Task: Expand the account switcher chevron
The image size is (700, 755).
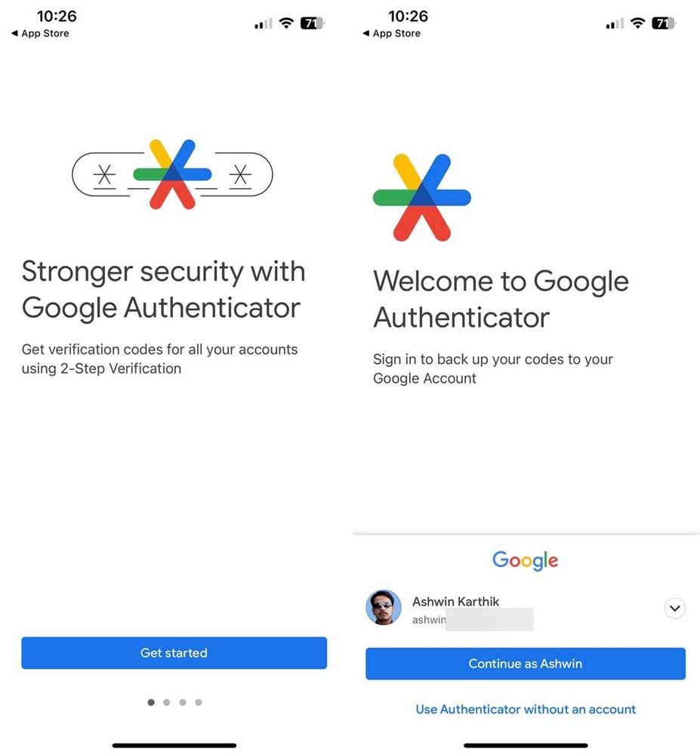Action: tap(674, 608)
